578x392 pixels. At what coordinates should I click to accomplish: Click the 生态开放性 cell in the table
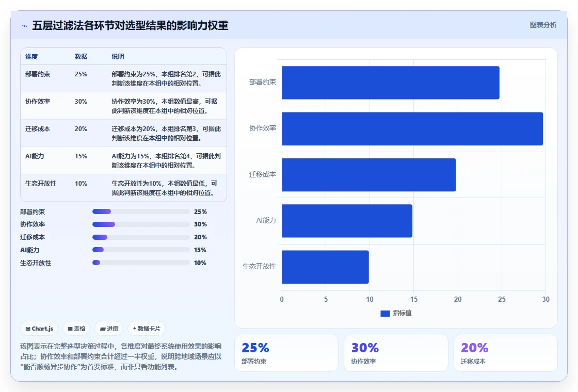41,183
